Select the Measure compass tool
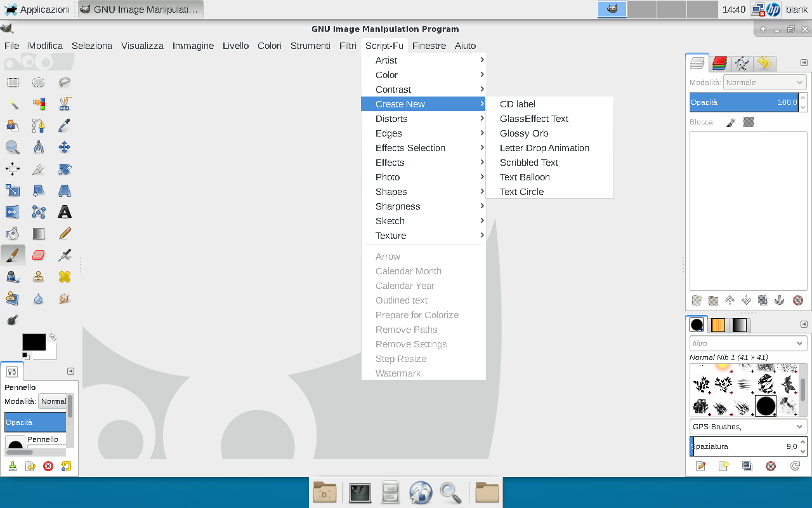 (39, 147)
